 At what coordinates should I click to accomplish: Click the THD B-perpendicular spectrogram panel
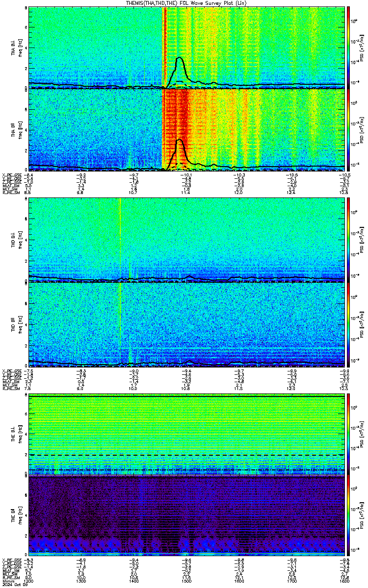(x=187, y=240)
